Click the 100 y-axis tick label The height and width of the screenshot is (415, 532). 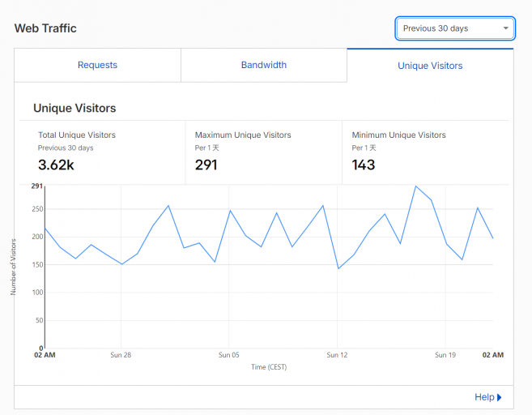(37, 293)
